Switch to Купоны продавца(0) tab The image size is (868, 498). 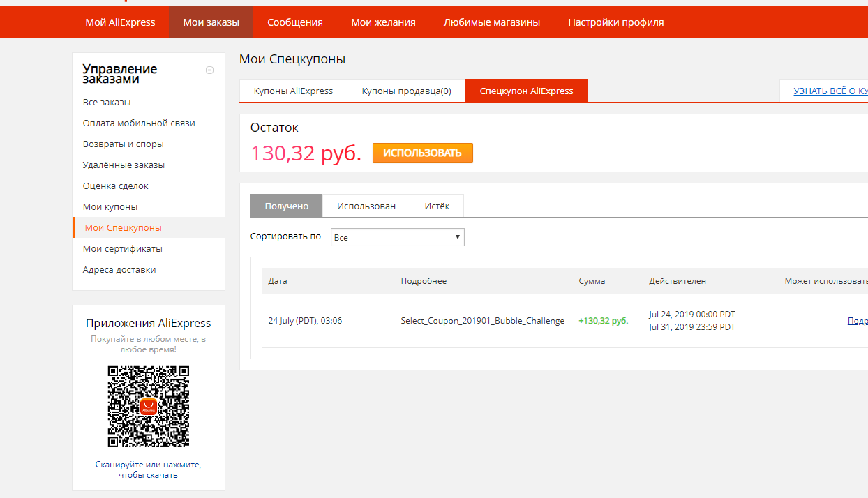406,91
